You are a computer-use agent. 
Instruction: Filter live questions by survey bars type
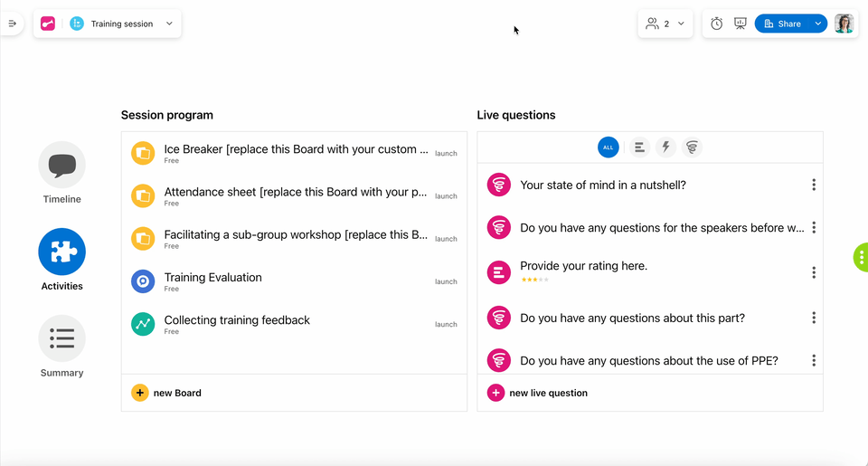[x=639, y=147]
